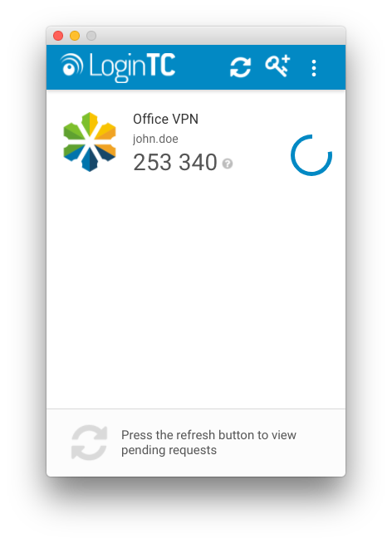Minimize the window with the yellow button
The width and height of the screenshot is (392, 543).
[x=75, y=36]
